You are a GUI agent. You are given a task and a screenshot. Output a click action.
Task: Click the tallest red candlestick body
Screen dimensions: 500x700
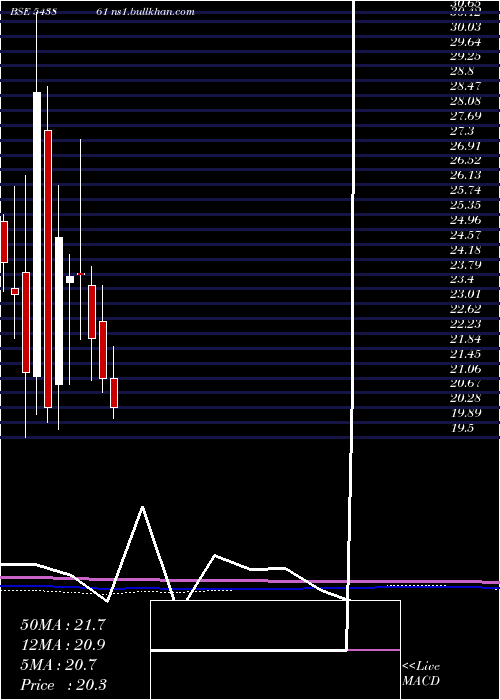pyautogui.click(x=48, y=269)
